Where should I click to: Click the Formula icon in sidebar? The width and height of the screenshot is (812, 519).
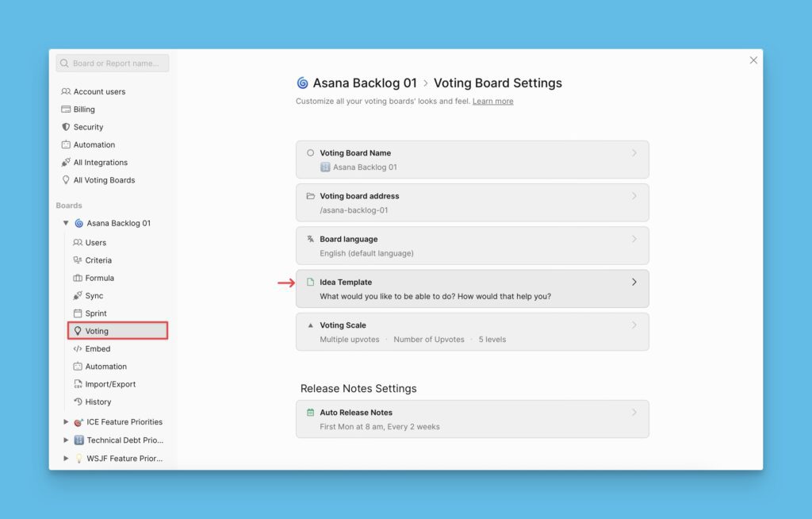pyautogui.click(x=79, y=278)
